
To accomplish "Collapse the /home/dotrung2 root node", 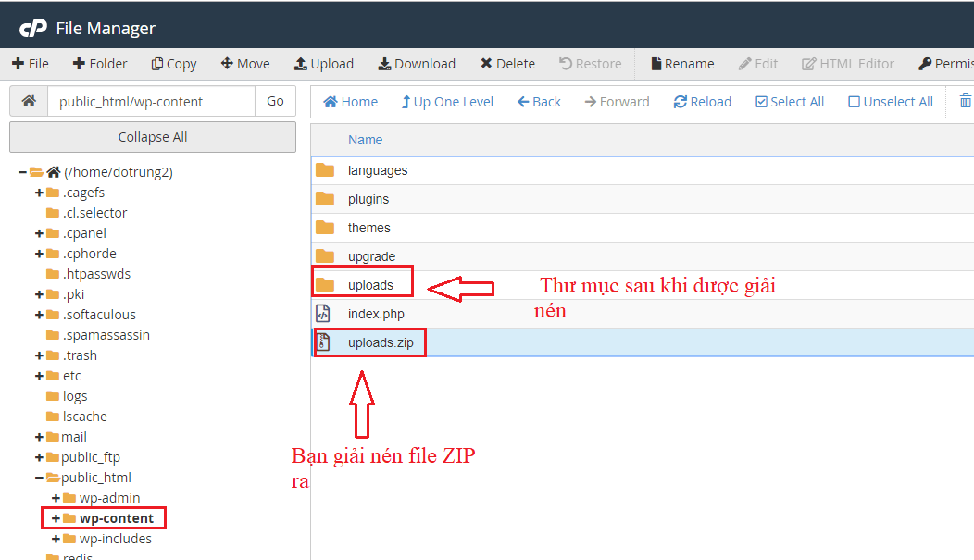I will [x=22, y=172].
